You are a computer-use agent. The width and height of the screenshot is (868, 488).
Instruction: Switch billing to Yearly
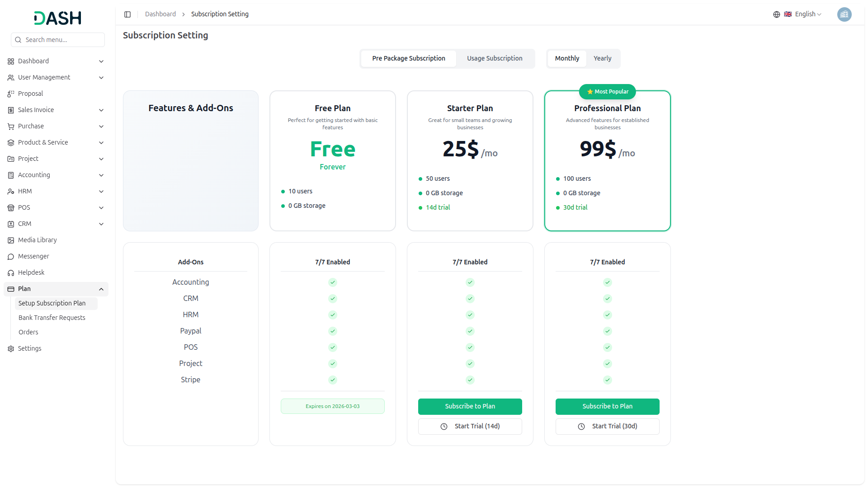[x=602, y=58]
